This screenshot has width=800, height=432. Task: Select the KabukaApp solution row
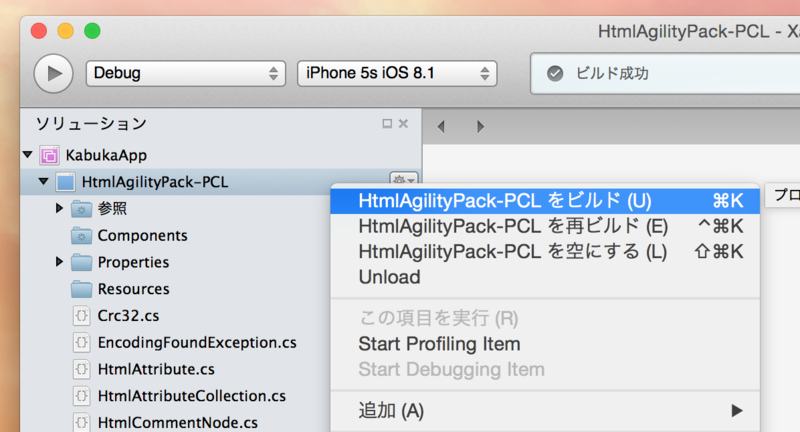(221, 155)
